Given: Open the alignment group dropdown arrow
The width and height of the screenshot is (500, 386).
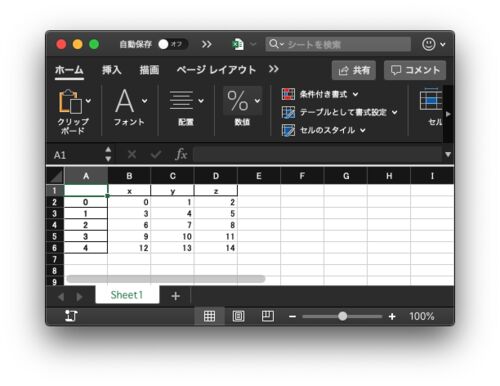Looking at the screenshot, I should point(201,101).
